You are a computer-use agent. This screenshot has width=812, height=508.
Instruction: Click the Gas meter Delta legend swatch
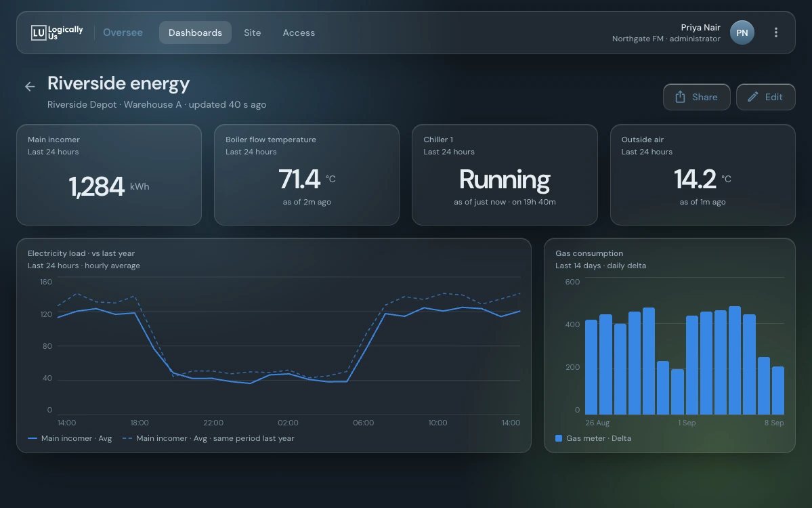pos(559,438)
